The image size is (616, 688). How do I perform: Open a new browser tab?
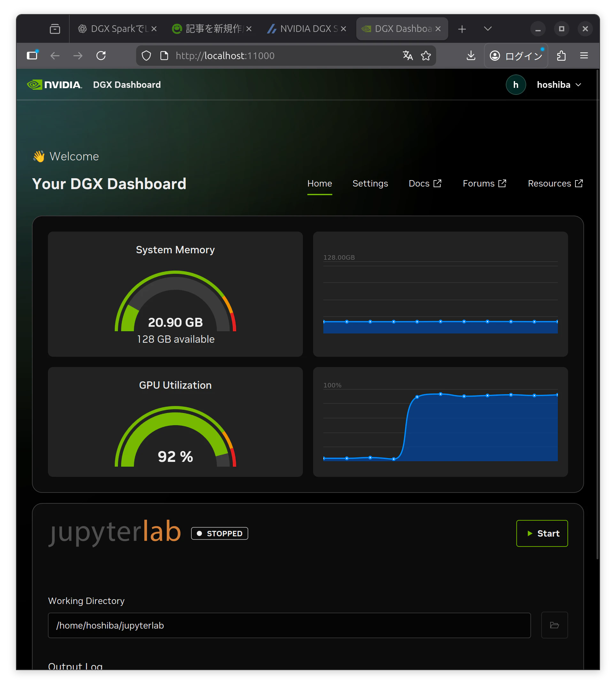coord(462,29)
